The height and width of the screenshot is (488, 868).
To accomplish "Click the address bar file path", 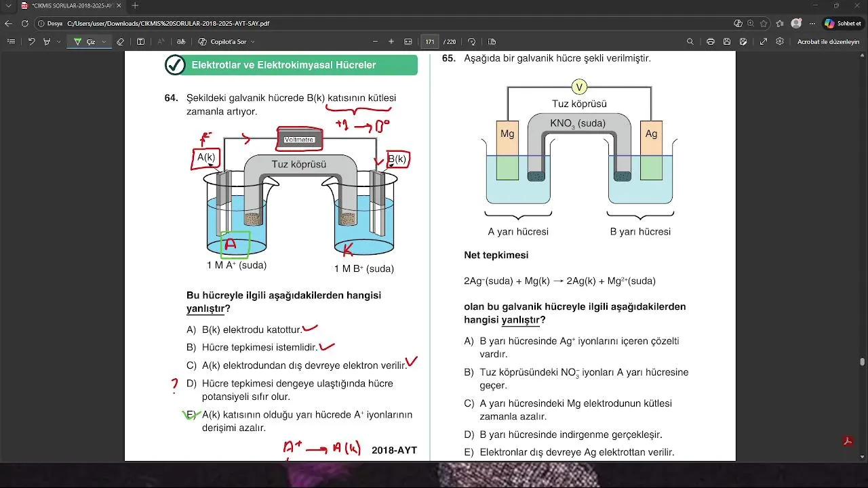I will pos(168,23).
